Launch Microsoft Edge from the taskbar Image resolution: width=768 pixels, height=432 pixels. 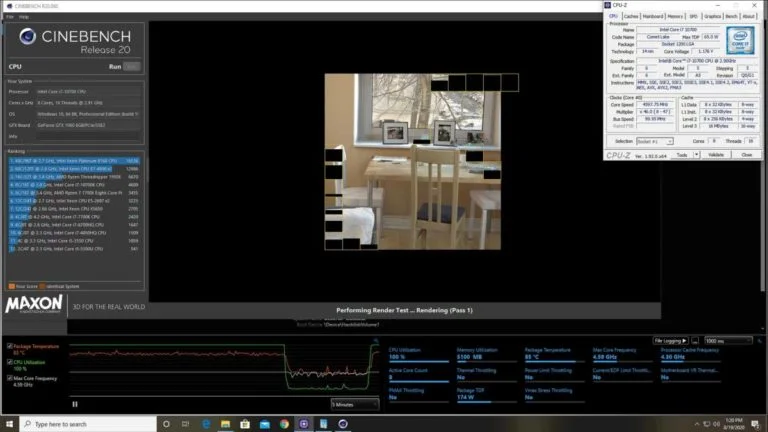(x=206, y=424)
